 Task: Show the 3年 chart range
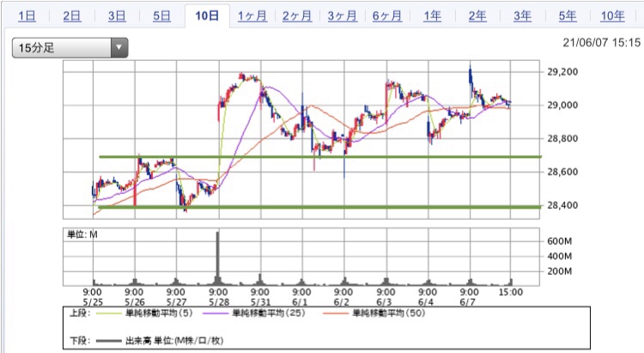tap(522, 16)
